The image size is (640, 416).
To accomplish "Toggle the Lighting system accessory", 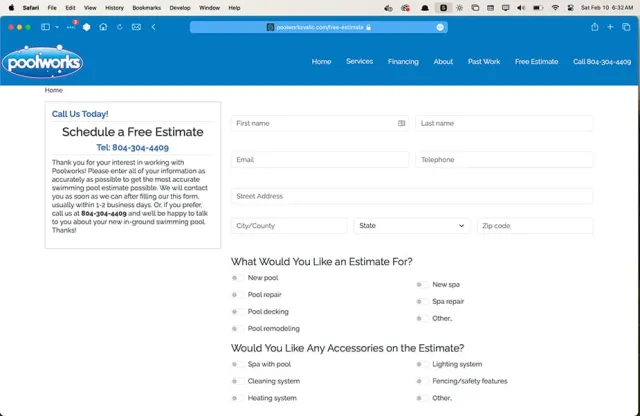I will click(x=422, y=364).
